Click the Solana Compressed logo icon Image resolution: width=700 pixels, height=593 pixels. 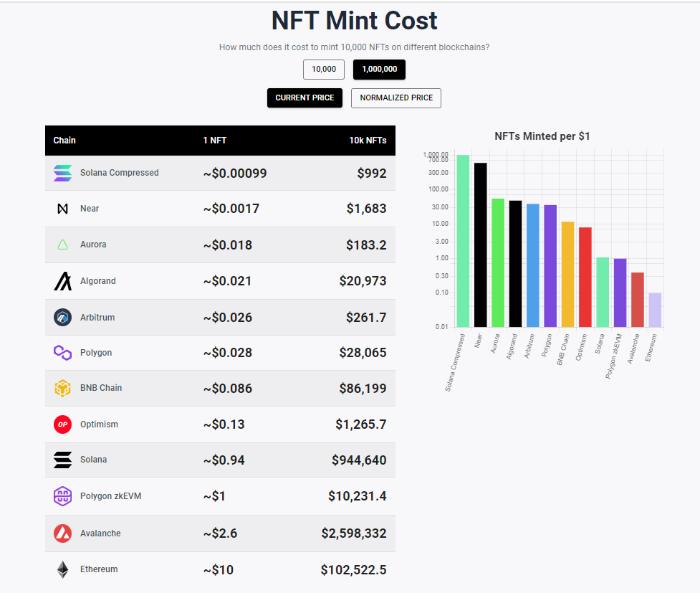(62, 173)
